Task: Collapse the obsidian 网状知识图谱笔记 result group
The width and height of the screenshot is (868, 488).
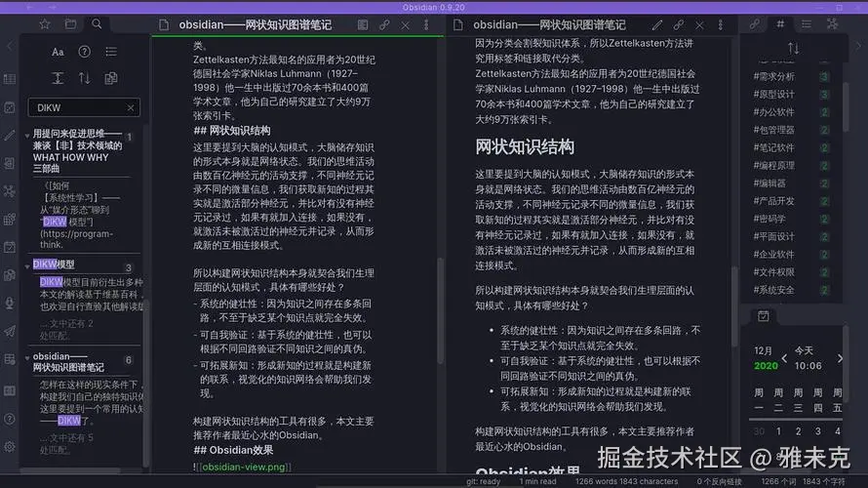Action: pyautogui.click(x=27, y=358)
